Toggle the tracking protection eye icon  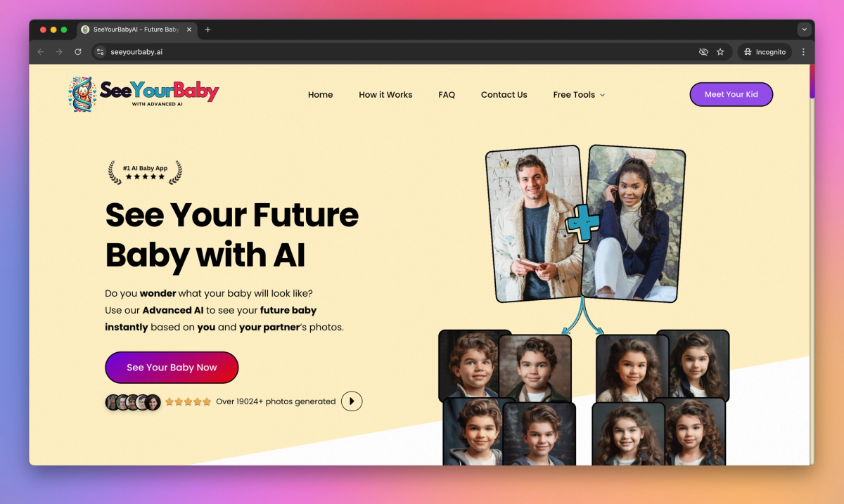[703, 52]
